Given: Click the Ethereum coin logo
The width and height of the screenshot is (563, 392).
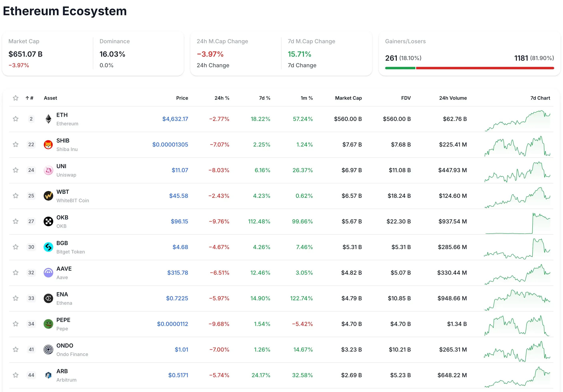Looking at the screenshot, I should coord(48,119).
